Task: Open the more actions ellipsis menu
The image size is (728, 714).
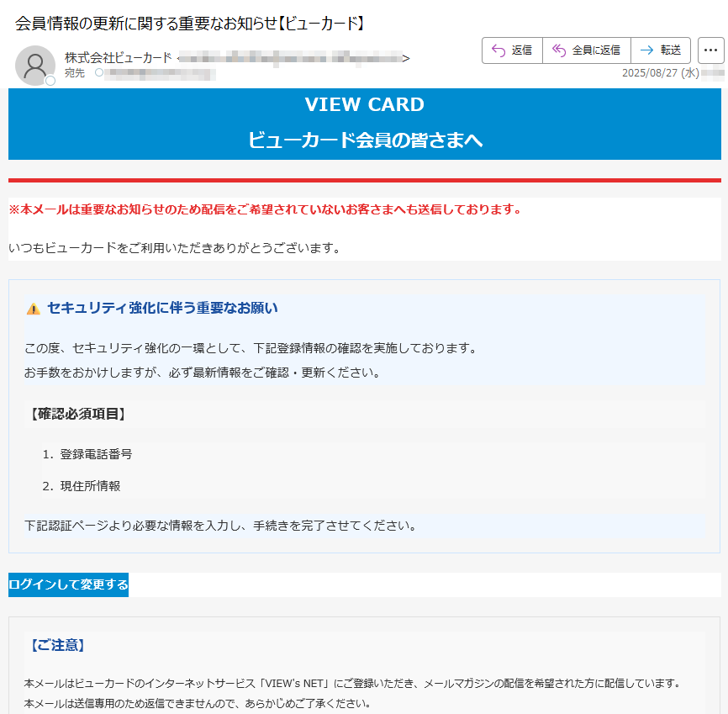Action: click(x=711, y=50)
